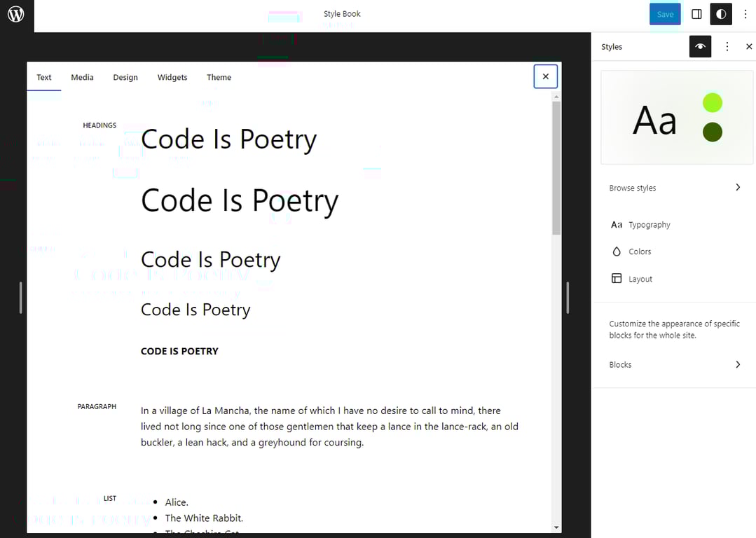
Task: Switch to the Media tab
Action: click(82, 77)
